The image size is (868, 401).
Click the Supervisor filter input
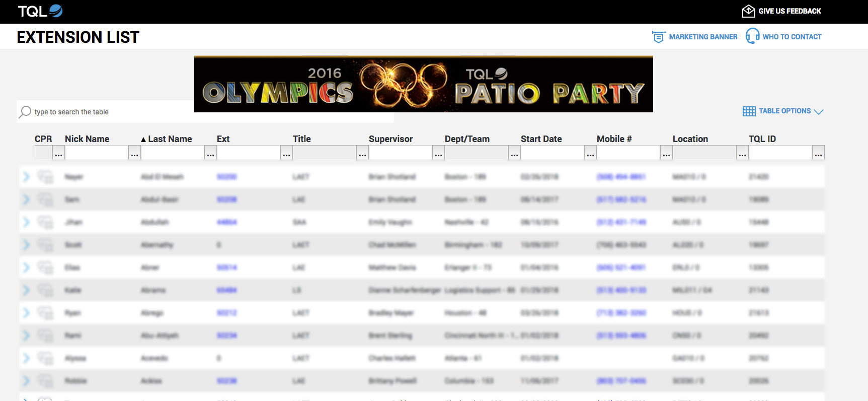click(401, 153)
